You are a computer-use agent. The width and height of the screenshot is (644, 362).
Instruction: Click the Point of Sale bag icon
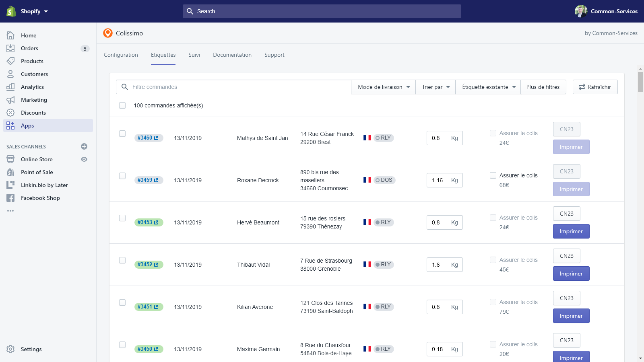(10, 172)
